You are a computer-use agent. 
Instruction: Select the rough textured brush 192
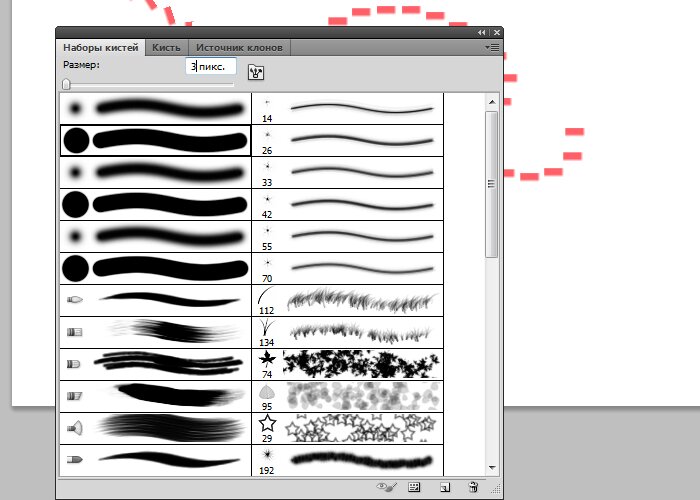point(348,460)
